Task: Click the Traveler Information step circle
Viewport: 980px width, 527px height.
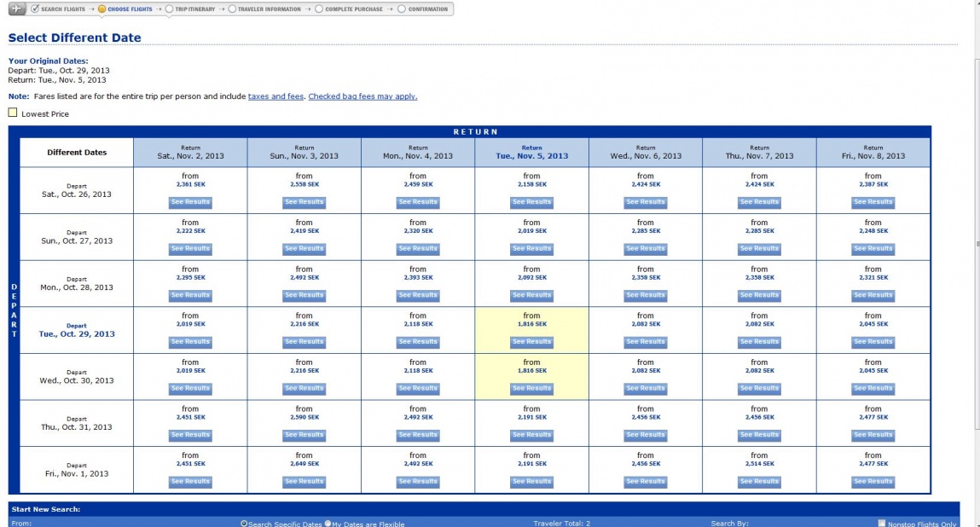Action: click(232, 9)
